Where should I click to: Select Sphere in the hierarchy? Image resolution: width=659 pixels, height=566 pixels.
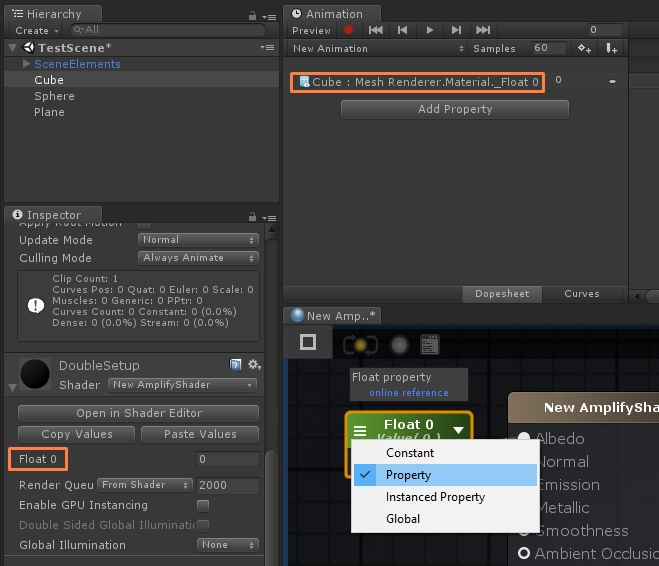click(142, 96)
